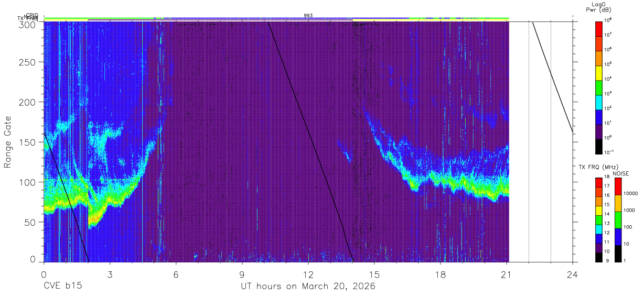Click the black diagonal line in the blank area after 21 UT
This screenshot has width=644, height=297.
click(552, 76)
